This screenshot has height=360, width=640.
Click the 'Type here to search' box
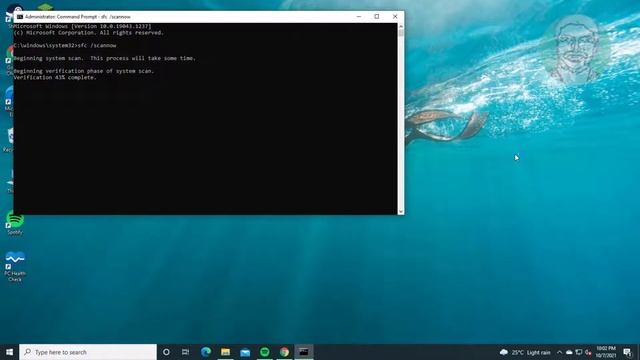pos(88,352)
